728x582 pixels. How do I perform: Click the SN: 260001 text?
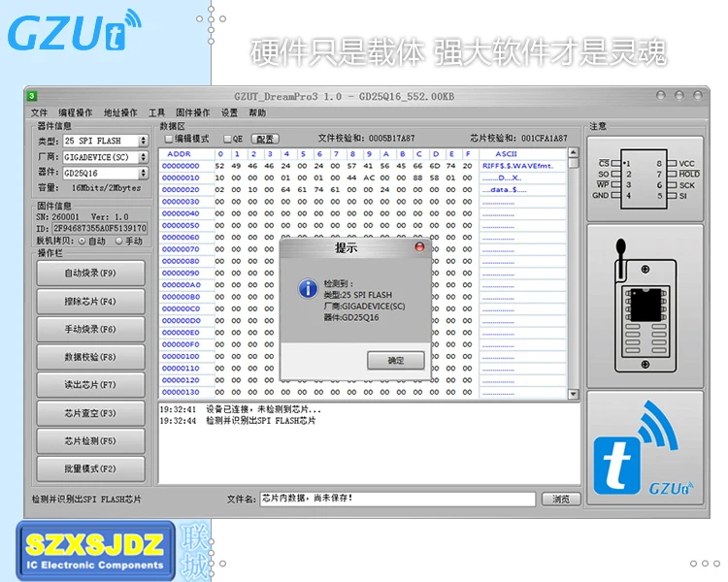coord(57,216)
